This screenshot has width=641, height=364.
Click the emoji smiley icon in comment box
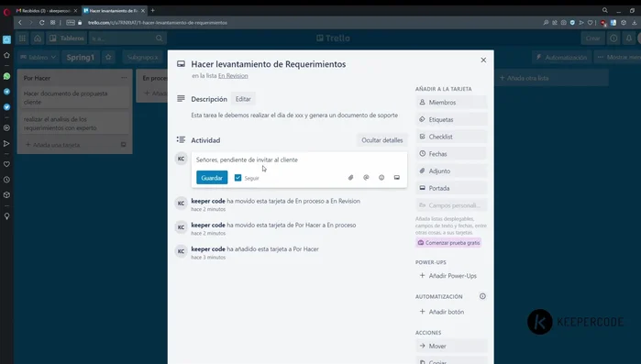click(381, 178)
